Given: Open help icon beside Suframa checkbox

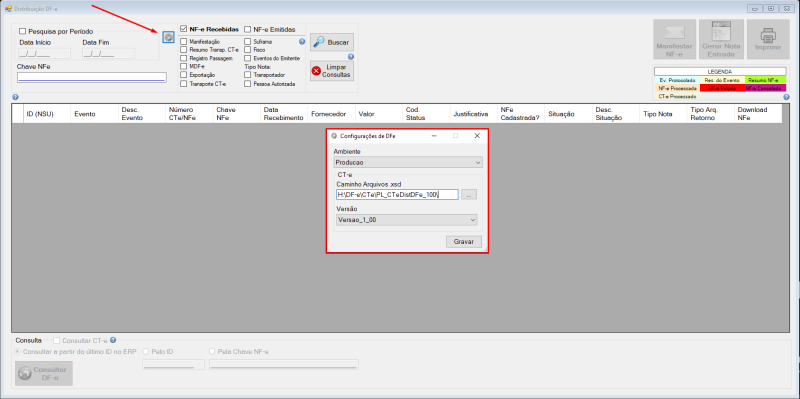Looking at the screenshot, I should (x=302, y=42).
